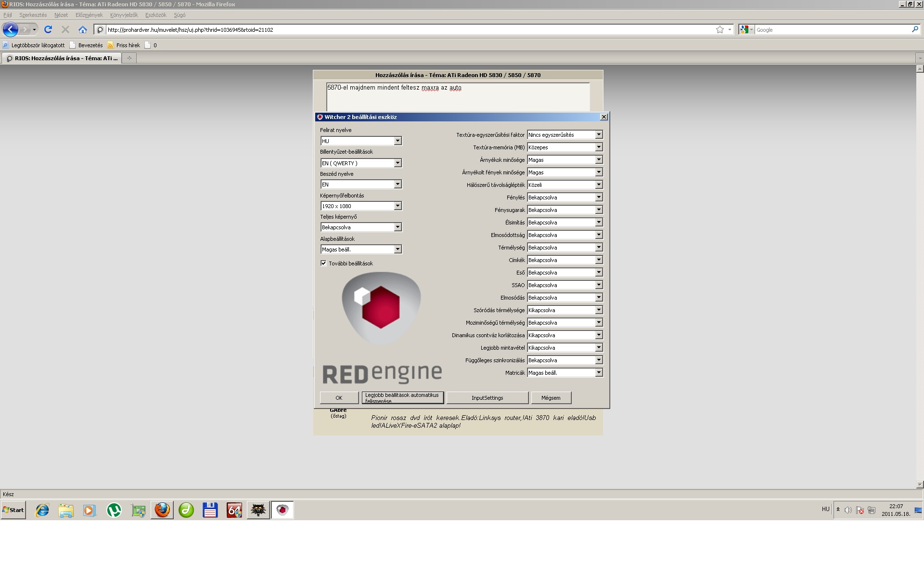The width and height of the screenshot is (924, 578).
Task: Open keyboard layout EN (QWERTY) dropdown
Action: point(361,163)
